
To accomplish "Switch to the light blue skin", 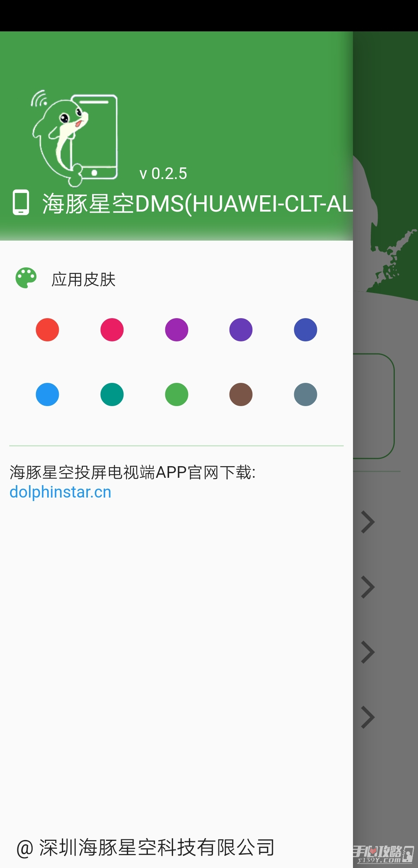I will point(47,394).
